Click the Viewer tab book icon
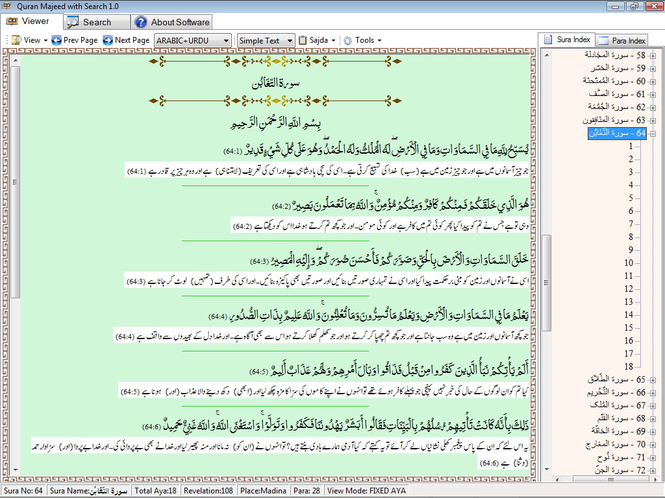This screenshot has width=665, height=498. (12, 21)
